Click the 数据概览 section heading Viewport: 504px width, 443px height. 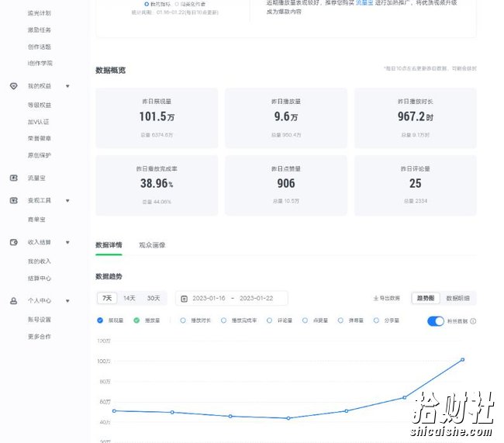(110, 70)
